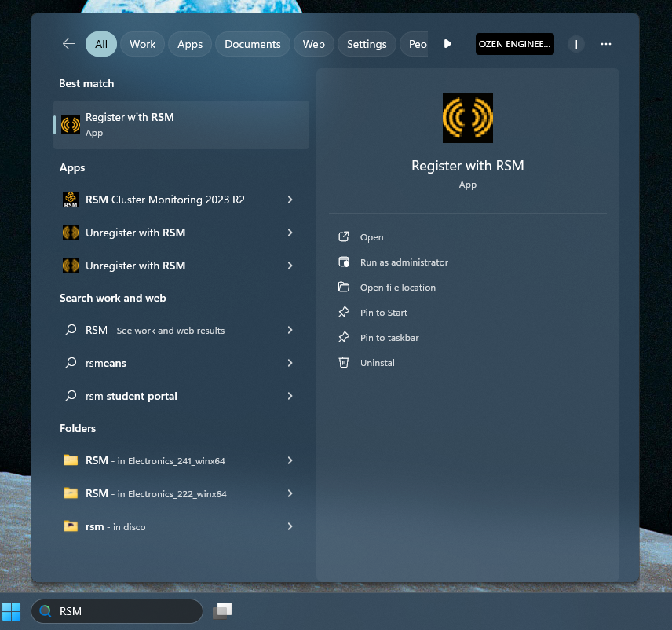Choose Uninstall in the preview actions
The width and height of the screenshot is (672, 630).
click(x=378, y=363)
